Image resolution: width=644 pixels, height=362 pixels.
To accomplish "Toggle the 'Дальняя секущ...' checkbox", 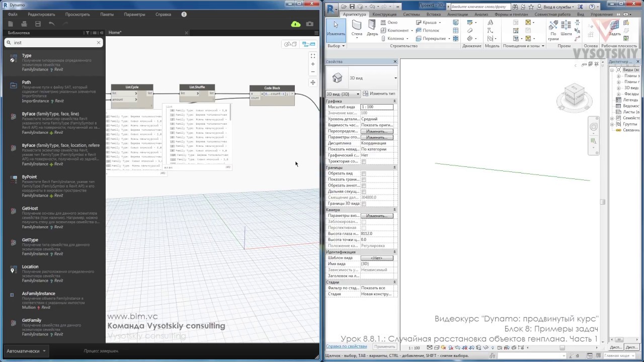I will 364,192.
